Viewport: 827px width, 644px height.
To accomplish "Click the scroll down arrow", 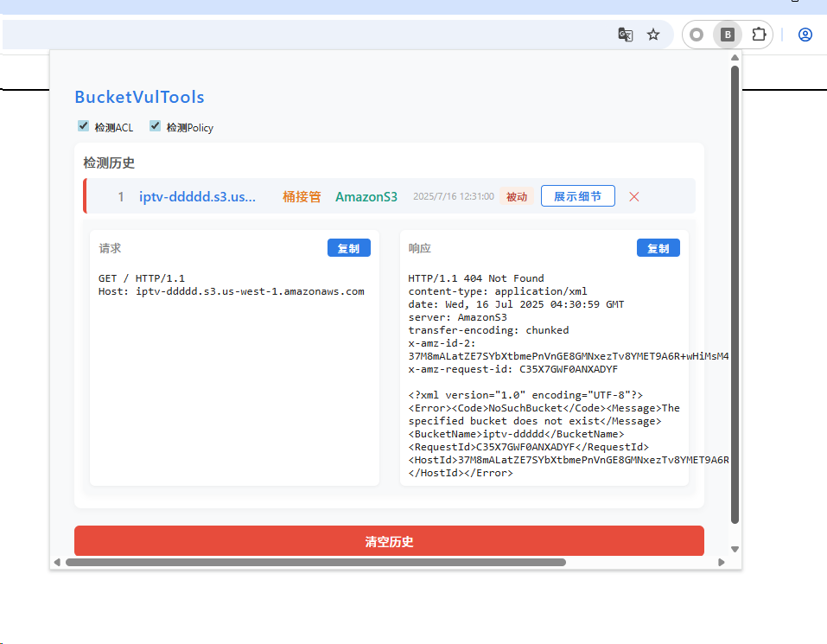I will click(x=735, y=549).
